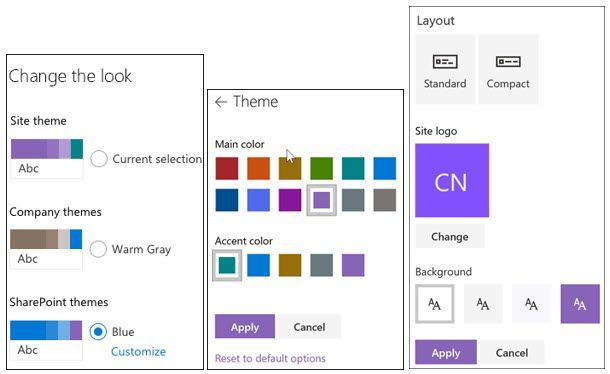This screenshot has width=610, height=374.
Task: Select the purple background AA option
Action: pyautogui.click(x=580, y=304)
